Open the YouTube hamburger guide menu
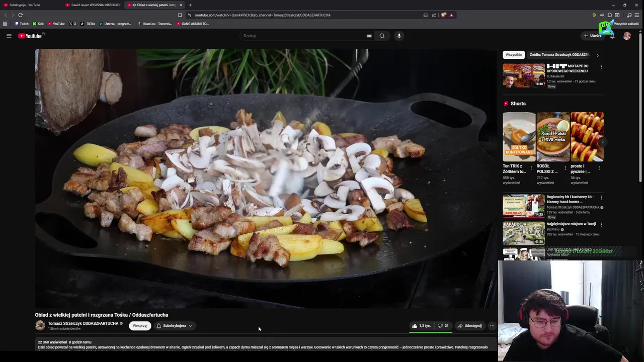Screen dimensions: 644x362 9,36
